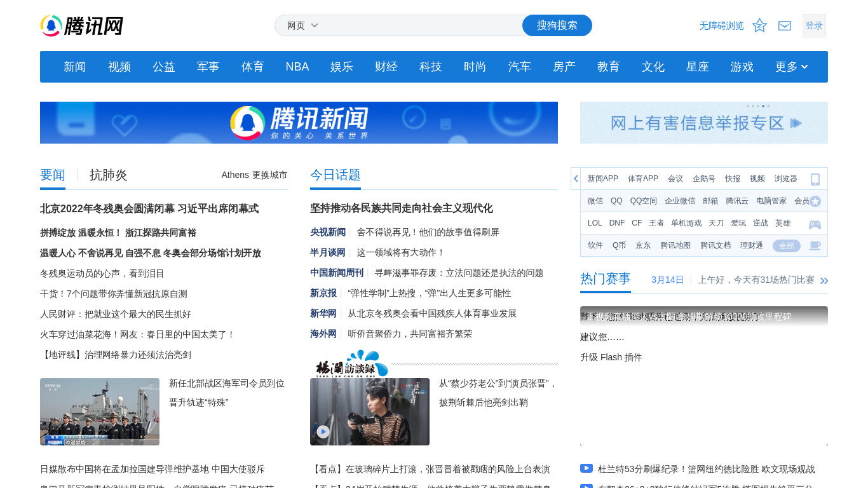The width and height of the screenshot is (868, 488).
Task: Open 游戏 section in navigation
Action: pyautogui.click(x=742, y=67)
